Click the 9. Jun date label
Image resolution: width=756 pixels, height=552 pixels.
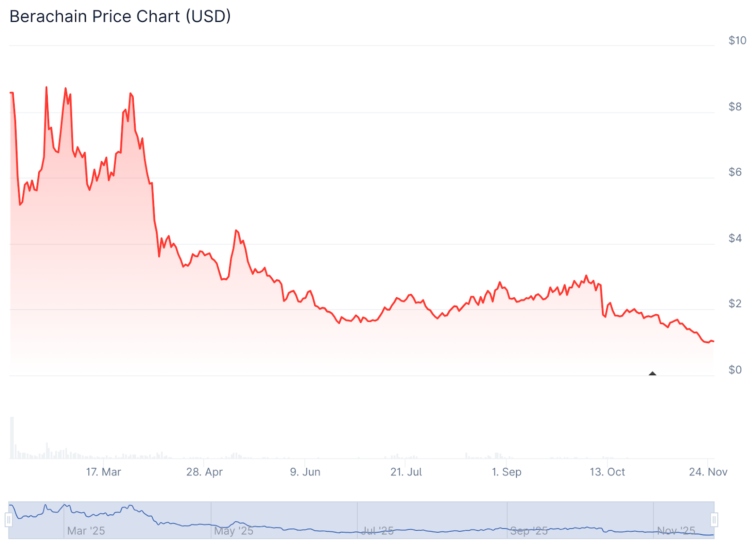[x=305, y=472]
